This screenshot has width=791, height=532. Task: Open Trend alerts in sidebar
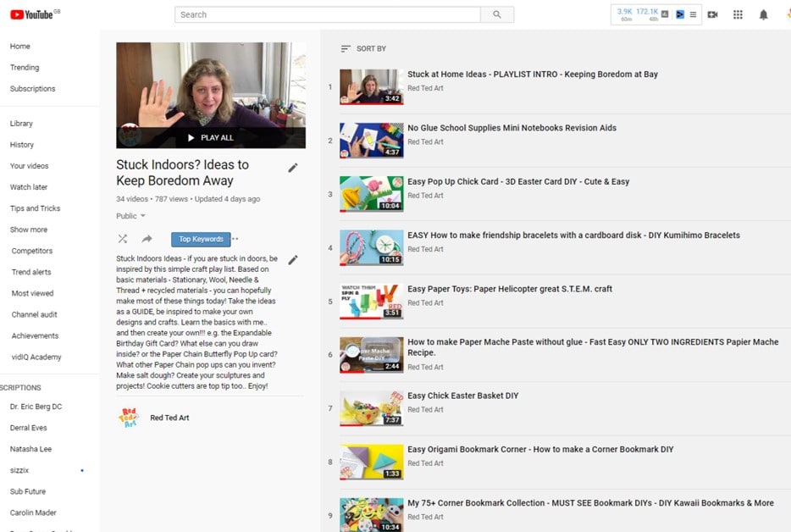31,272
